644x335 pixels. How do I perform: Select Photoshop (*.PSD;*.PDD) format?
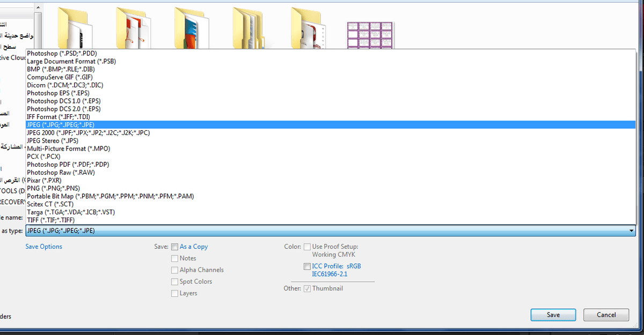(331, 54)
